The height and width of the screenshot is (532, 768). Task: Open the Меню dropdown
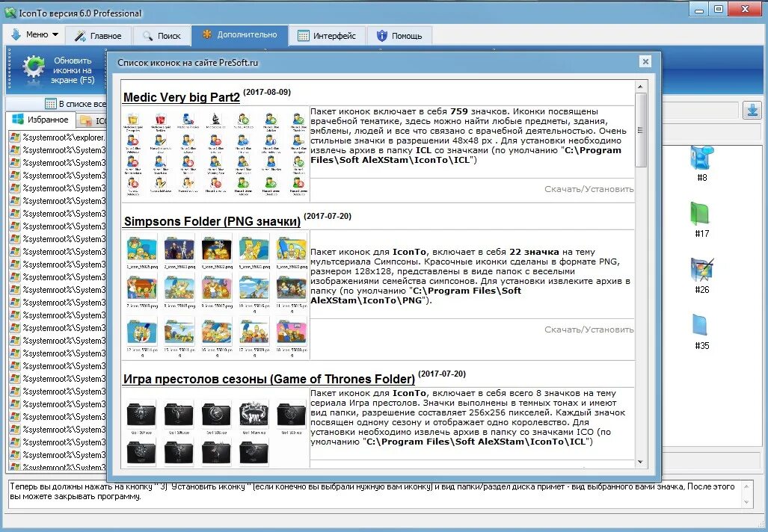tap(35, 35)
